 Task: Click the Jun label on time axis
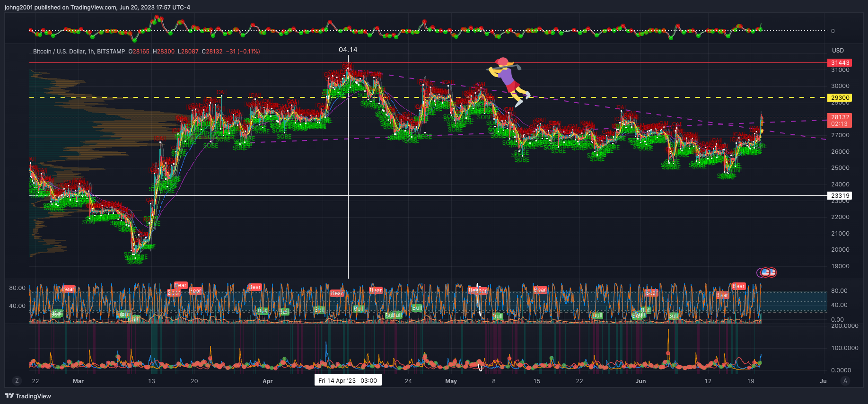[641, 381]
